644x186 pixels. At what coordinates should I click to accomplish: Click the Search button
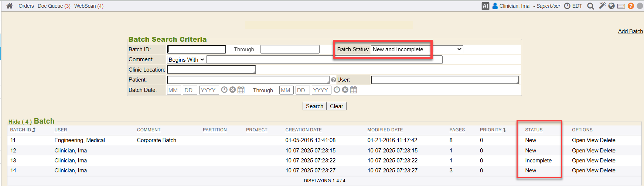click(x=314, y=106)
